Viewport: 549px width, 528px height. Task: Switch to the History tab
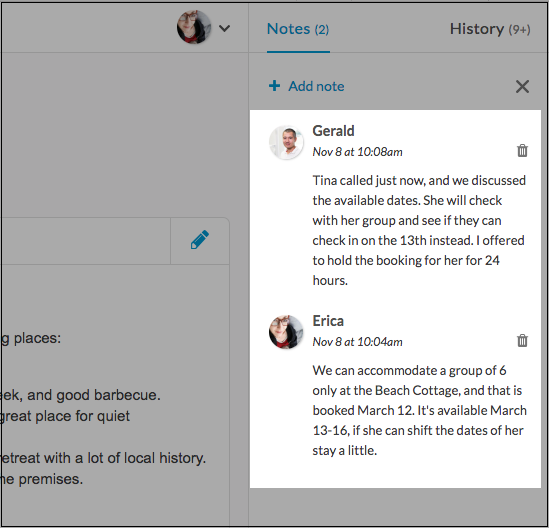click(x=490, y=29)
